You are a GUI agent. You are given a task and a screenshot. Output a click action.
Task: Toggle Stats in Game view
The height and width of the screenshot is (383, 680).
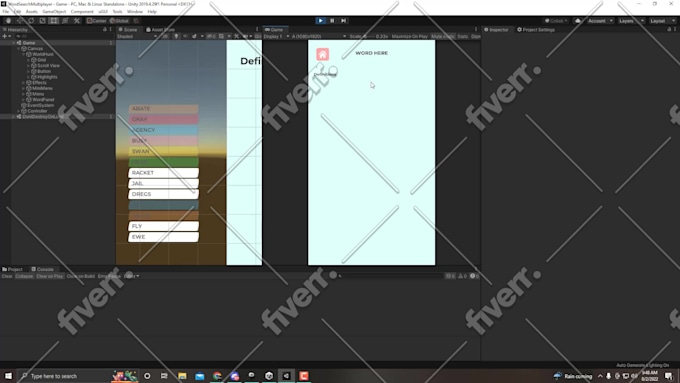click(463, 36)
